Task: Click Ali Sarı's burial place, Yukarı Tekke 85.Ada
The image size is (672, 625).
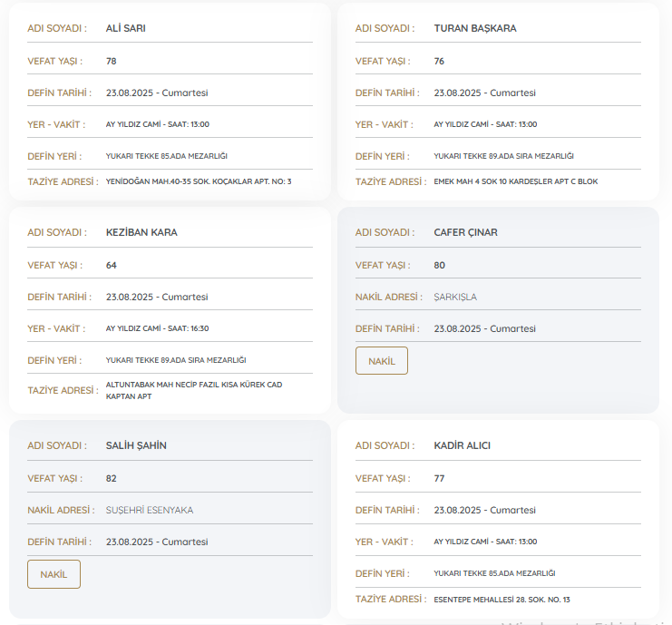Action: point(166,156)
